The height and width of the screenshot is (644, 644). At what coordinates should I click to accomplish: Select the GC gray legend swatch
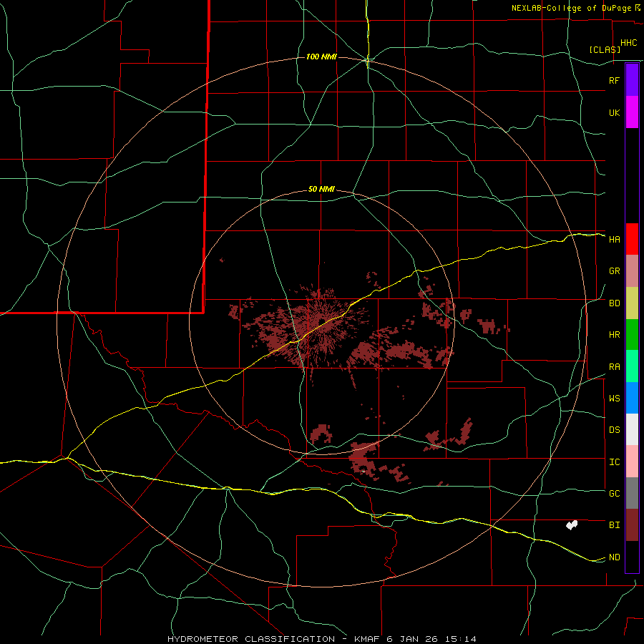[632, 493]
